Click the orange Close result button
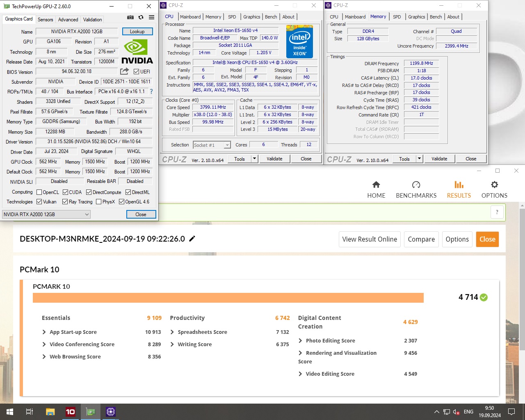The height and width of the screenshot is (420, 525). click(x=487, y=239)
